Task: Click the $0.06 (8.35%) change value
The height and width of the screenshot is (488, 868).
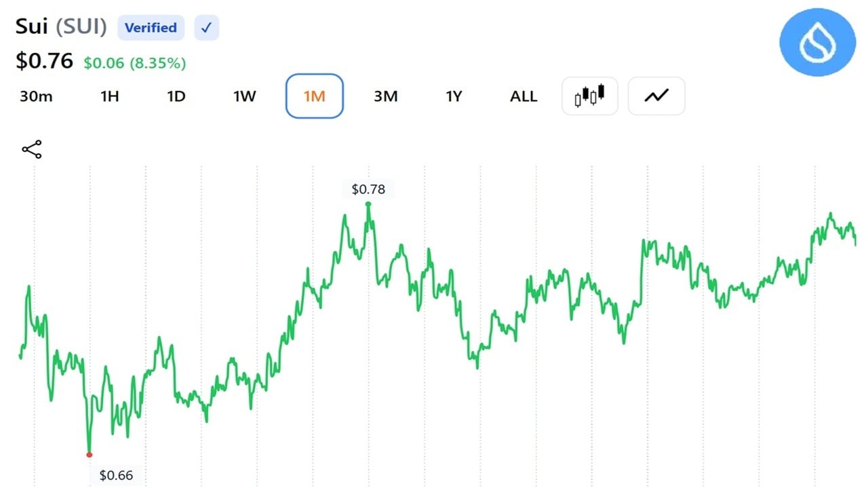Action: tap(135, 63)
